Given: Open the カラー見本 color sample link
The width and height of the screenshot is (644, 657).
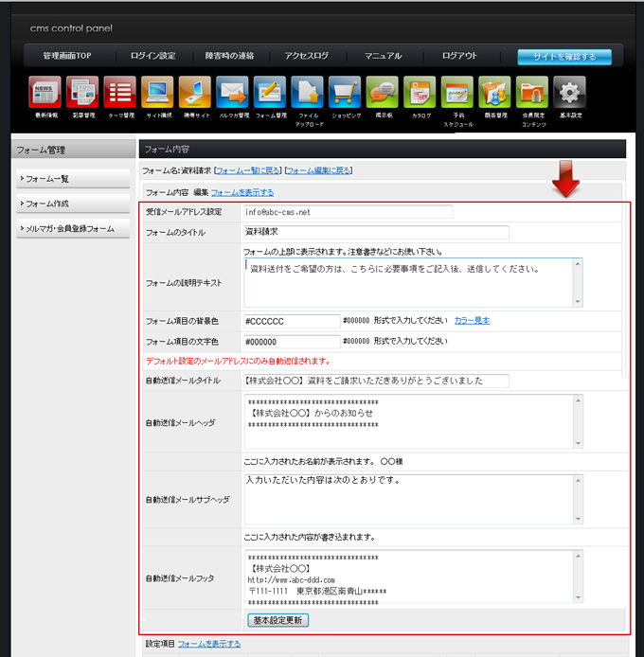Looking at the screenshot, I should click(x=472, y=321).
